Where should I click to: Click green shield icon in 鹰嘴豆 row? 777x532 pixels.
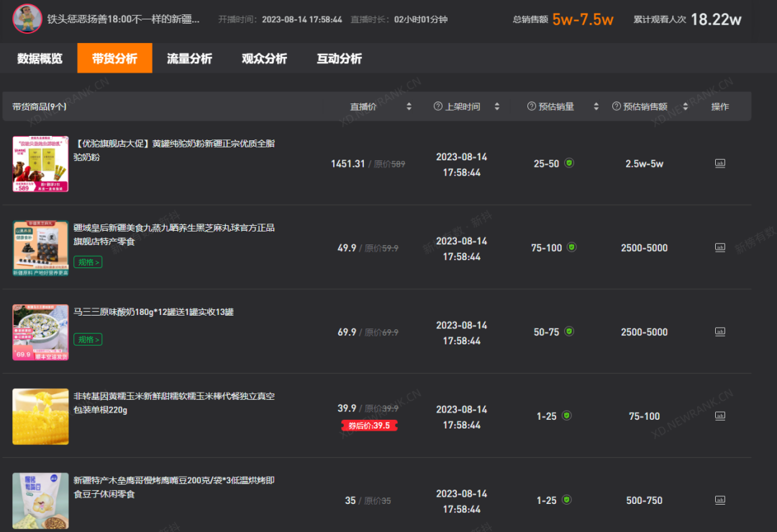567,500
